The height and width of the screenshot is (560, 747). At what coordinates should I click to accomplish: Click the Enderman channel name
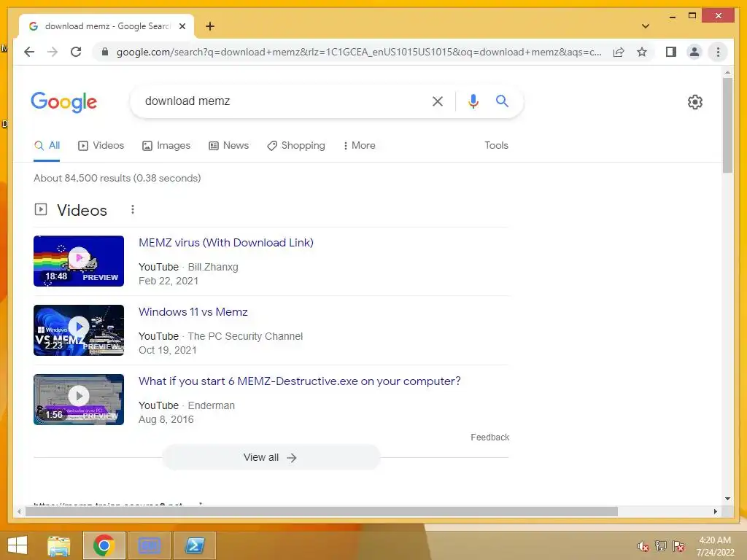point(212,405)
